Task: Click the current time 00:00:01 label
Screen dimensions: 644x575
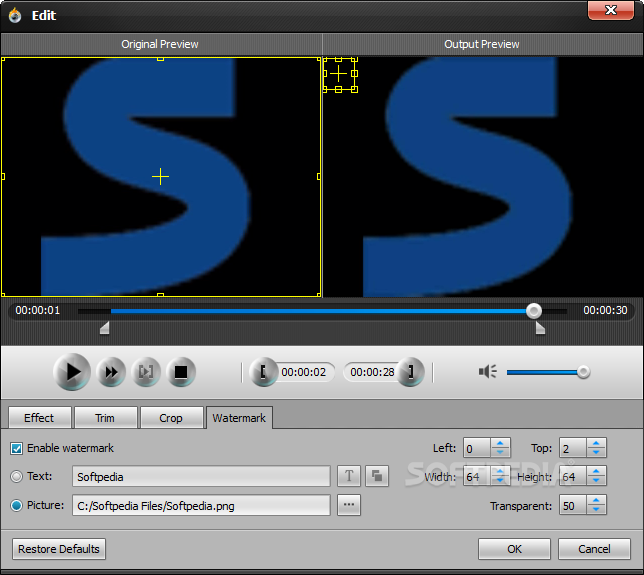Action: coord(38,310)
